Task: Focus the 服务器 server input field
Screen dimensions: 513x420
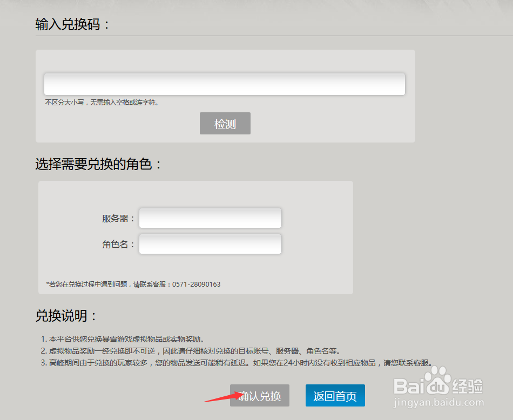Action: 210,218
